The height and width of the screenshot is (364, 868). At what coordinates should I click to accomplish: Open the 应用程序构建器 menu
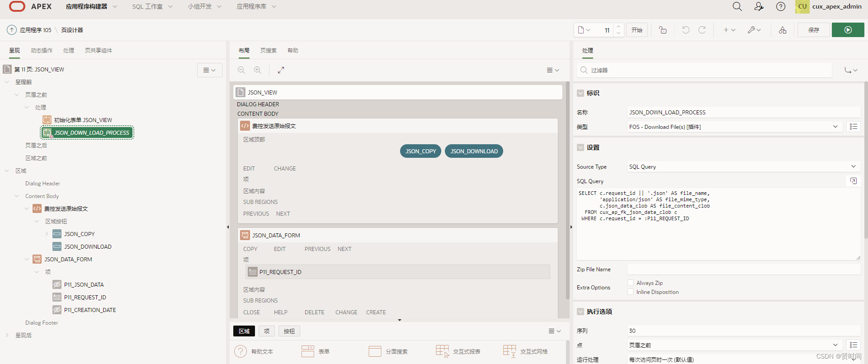click(x=92, y=6)
